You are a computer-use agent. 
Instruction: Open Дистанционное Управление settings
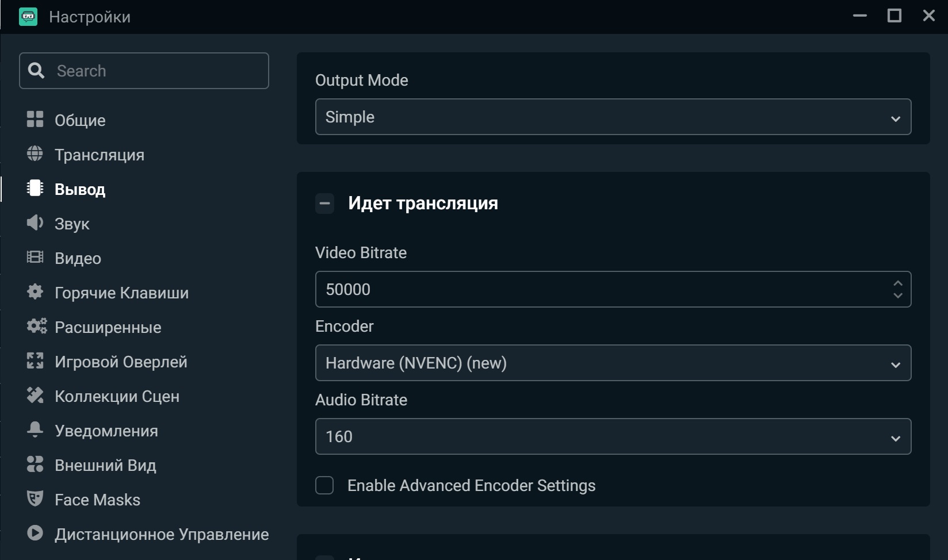click(162, 535)
